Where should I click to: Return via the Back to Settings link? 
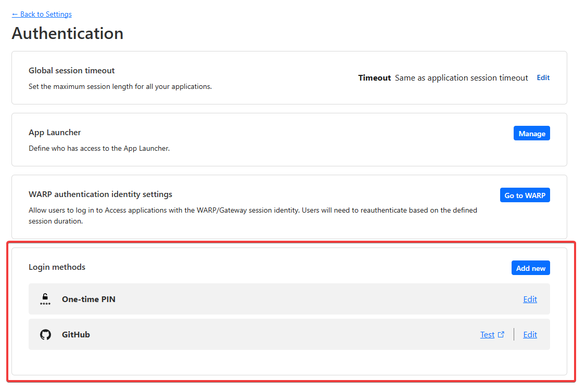point(42,14)
